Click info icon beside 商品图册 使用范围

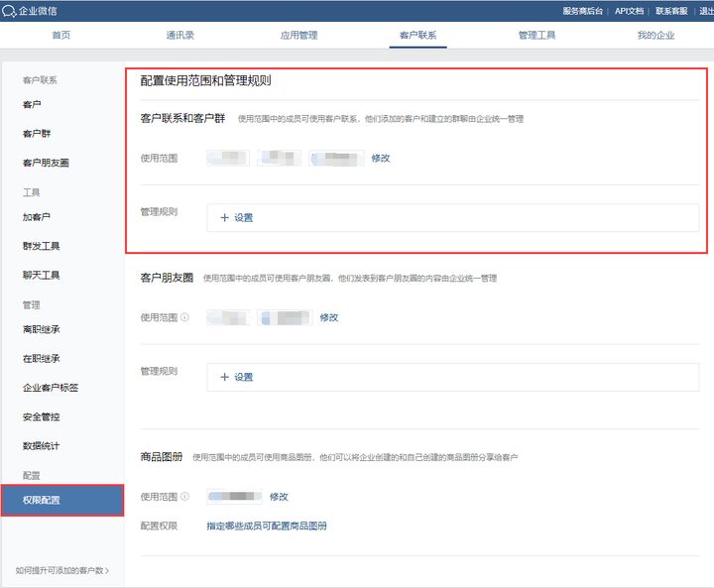pos(184,497)
